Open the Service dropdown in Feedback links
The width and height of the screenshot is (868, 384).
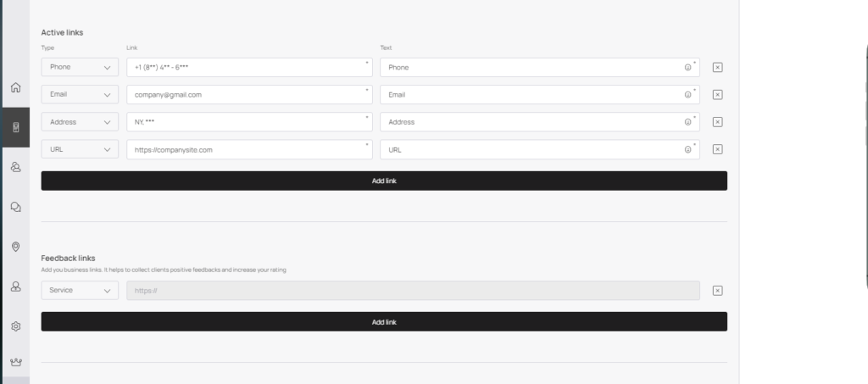(80, 290)
